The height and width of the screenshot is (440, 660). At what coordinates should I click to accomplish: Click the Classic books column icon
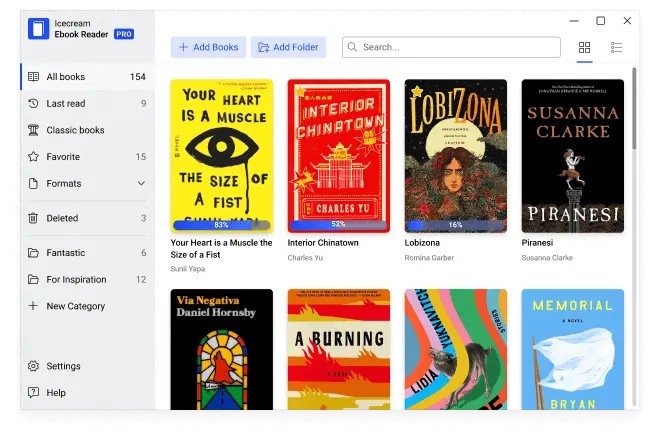[33, 130]
